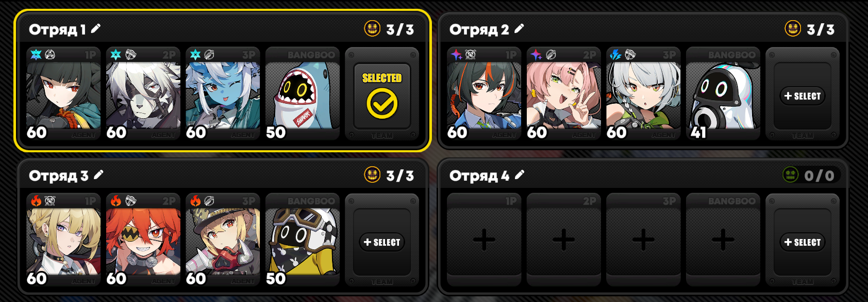868x302 pixels.
Task: Click pencil icon next to Отряд 3
Action: click(98, 175)
